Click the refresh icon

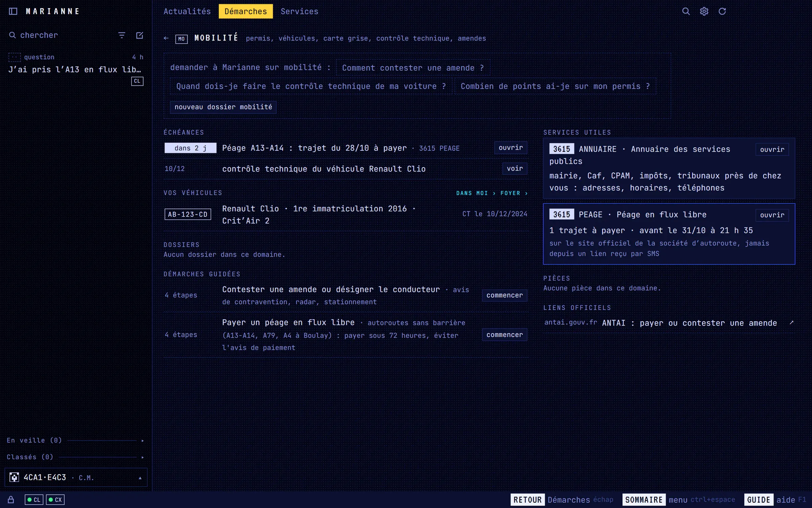pyautogui.click(x=722, y=11)
